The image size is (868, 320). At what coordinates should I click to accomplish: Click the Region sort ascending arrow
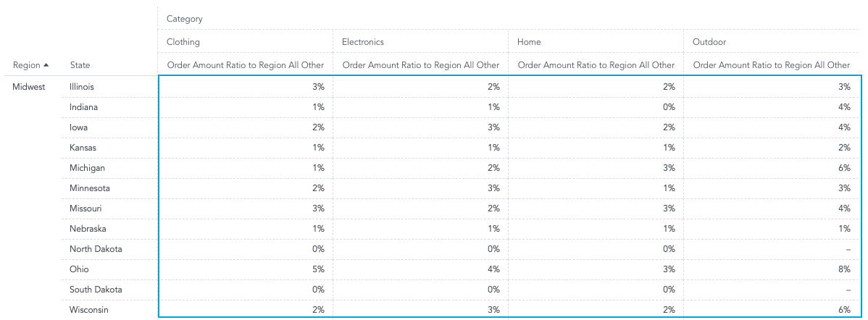[x=46, y=65]
